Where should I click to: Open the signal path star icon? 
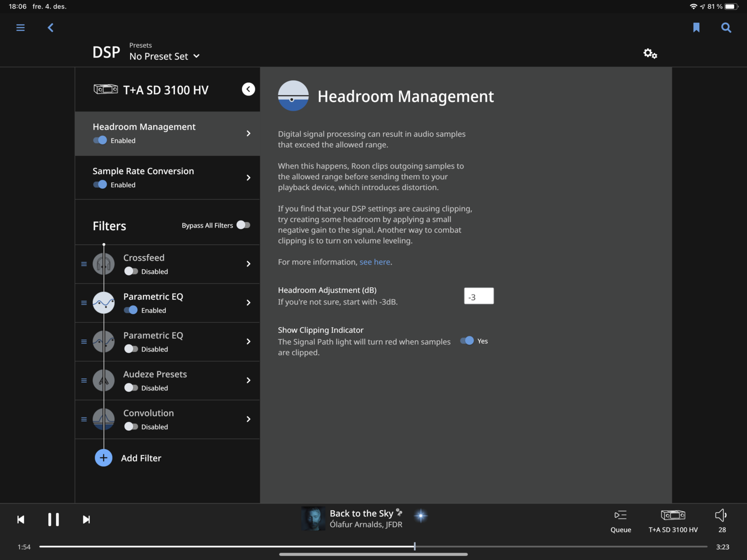tap(421, 515)
